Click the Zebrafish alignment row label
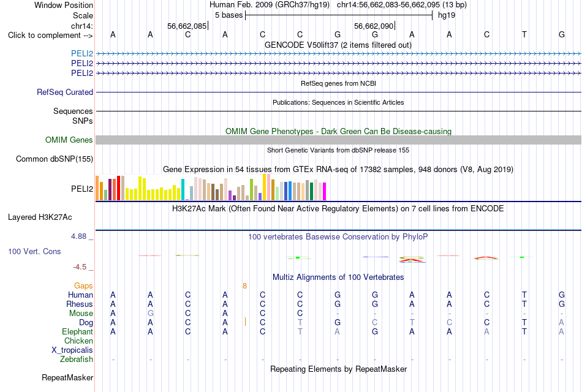Screen dimensions: 582x392 click(77, 360)
